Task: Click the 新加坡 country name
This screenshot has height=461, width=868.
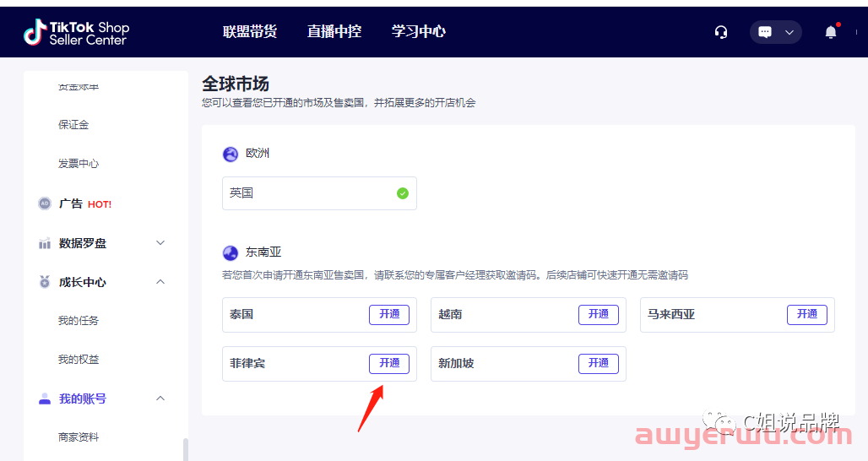Action: [x=456, y=364]
